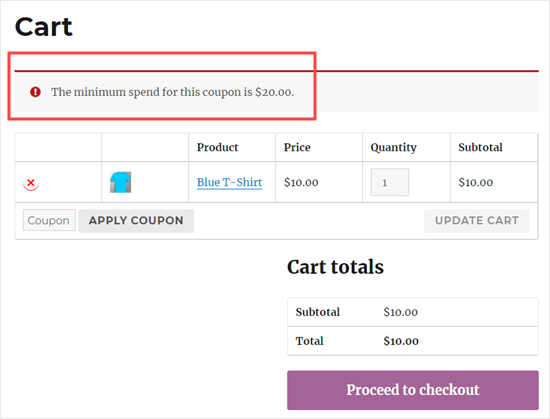Click the minimum spend coupon error message
The width and height of the screenshot is (550, 419).
[x=173, y=92]
